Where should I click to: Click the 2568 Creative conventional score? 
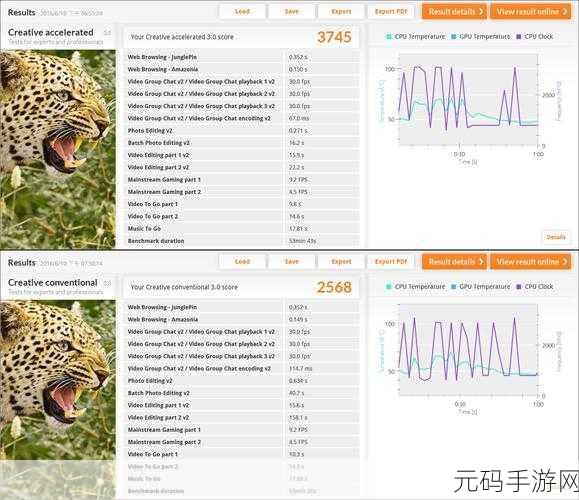coord(334,287)
